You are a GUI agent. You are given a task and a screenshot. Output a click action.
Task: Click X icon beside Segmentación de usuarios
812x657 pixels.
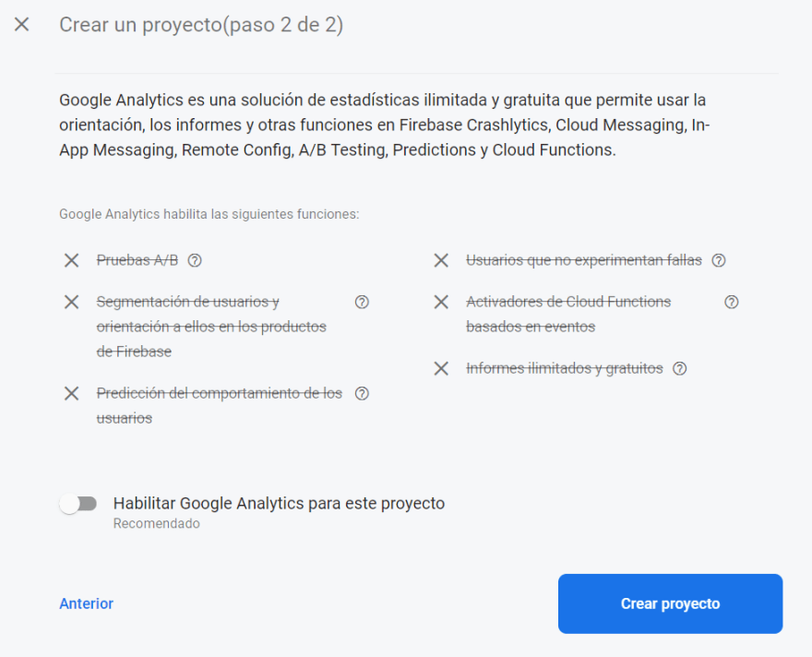(x=71, y=302)
